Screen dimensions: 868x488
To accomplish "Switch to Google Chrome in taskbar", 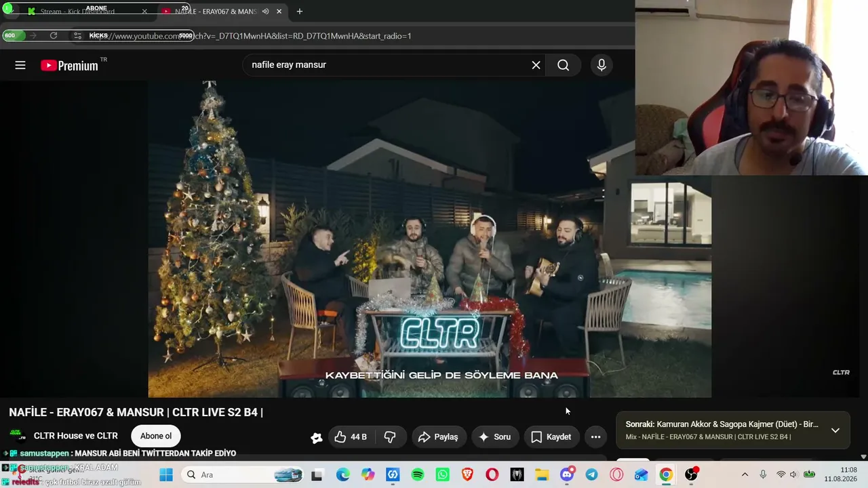I will (x=666, y=475).
